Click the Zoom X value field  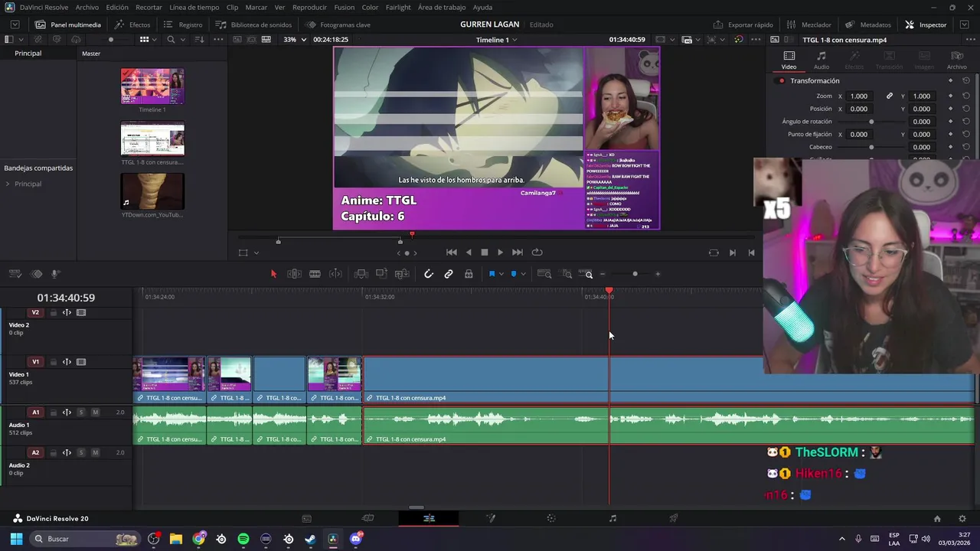[859, 96]
